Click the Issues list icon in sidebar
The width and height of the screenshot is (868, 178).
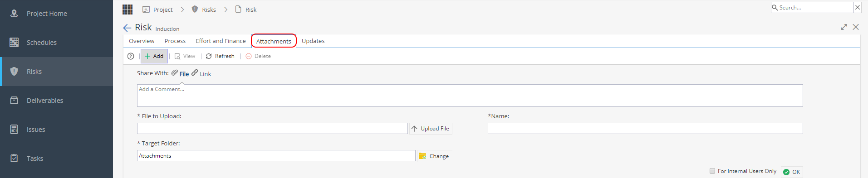(14, 130)
